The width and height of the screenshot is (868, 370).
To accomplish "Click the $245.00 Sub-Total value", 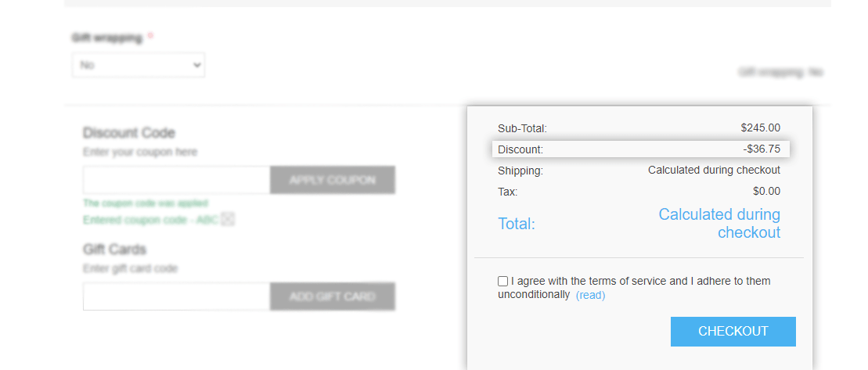I will click(x=761, y=128).
